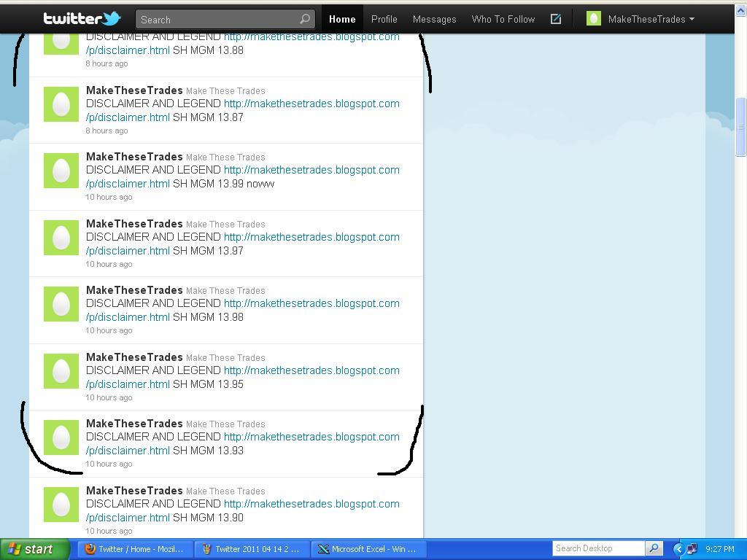This screenshot has height=560, width=747.
Task: Click the MakeTheseTrades username on 13.87 tweet
Action: click(134, 90)
